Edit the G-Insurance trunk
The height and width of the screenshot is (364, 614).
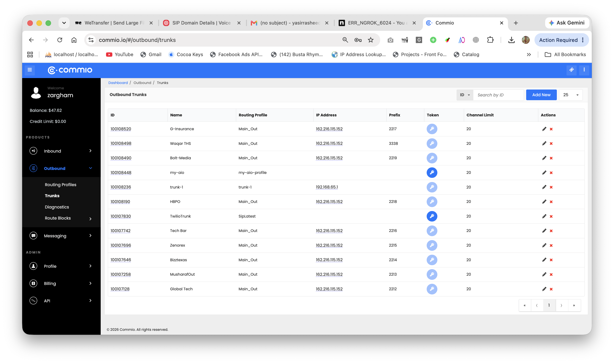[x=544, y=129]
